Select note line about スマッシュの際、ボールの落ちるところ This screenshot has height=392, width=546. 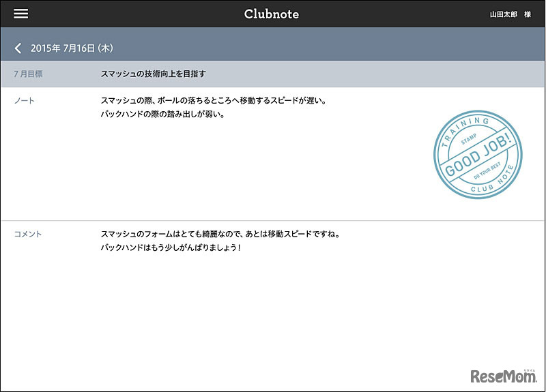(214, 100)
